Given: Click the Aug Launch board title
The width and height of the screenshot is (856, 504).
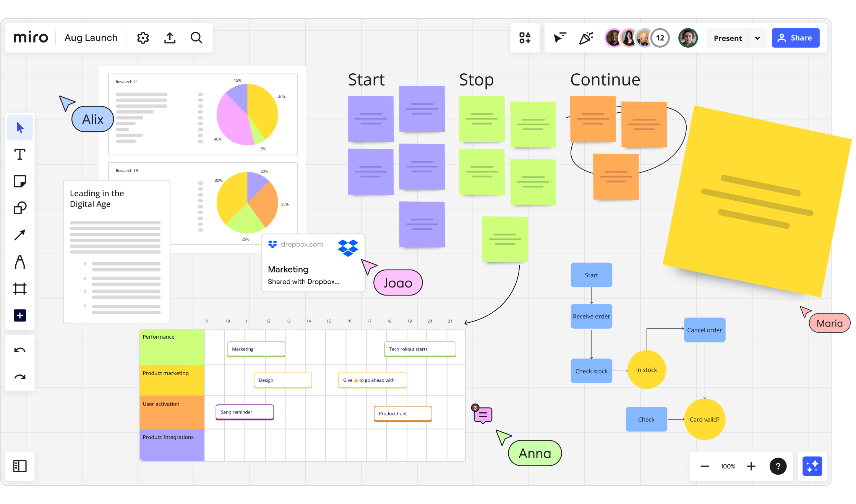Looking at the screenshot, I should coord(90,38).
